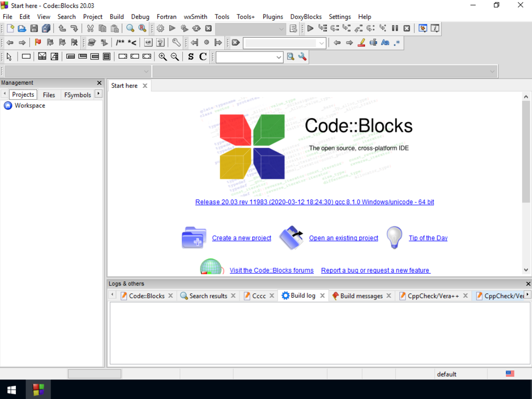The width and height of the screenshot is (532, 399).
Task: Click the Run play icon in the build toolbar
Action: coord(173,28)
